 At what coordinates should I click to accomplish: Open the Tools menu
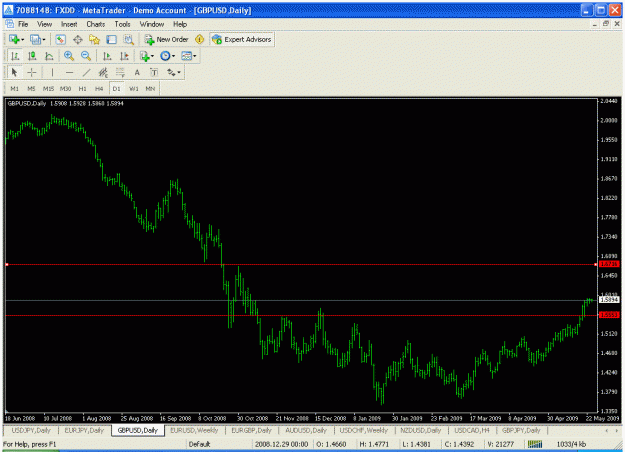tap(122, 24)
